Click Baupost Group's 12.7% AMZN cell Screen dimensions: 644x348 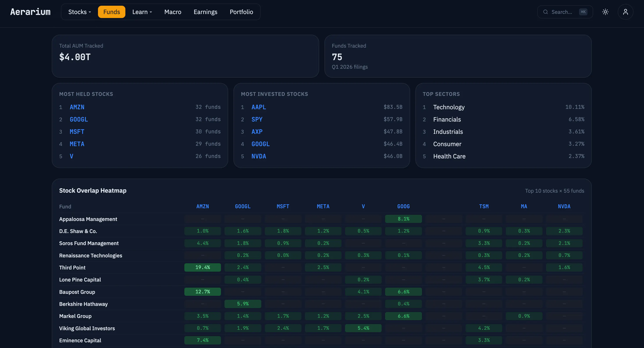(203, 292)
